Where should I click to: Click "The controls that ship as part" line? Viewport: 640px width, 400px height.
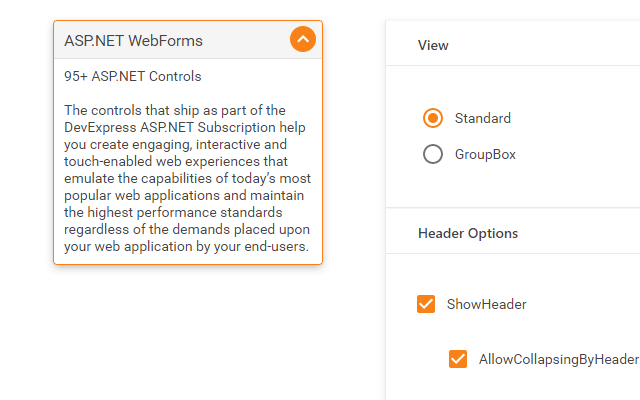pos(174,110)
